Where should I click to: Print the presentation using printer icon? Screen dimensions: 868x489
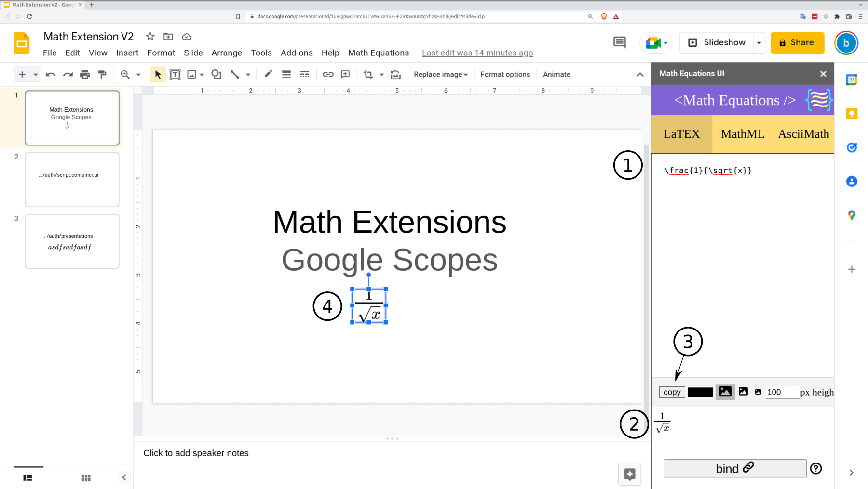click(x=85, y=74)
